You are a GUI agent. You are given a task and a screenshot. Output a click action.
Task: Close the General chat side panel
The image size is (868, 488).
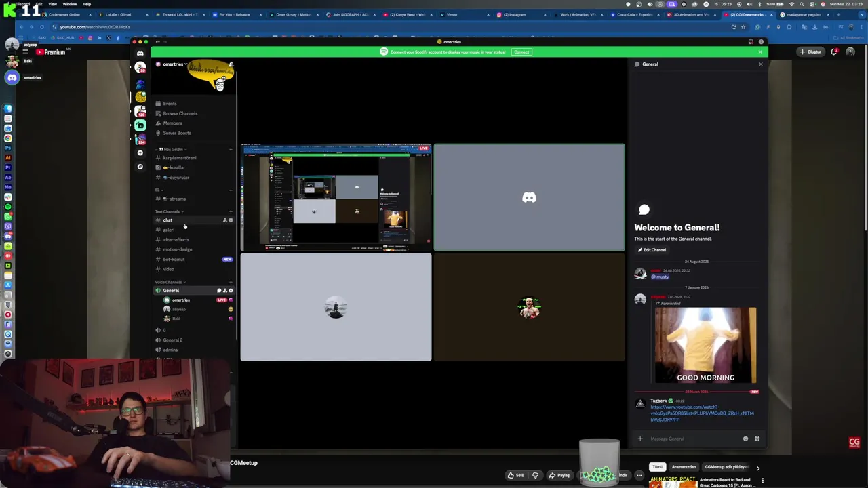(x=760, y=64)
